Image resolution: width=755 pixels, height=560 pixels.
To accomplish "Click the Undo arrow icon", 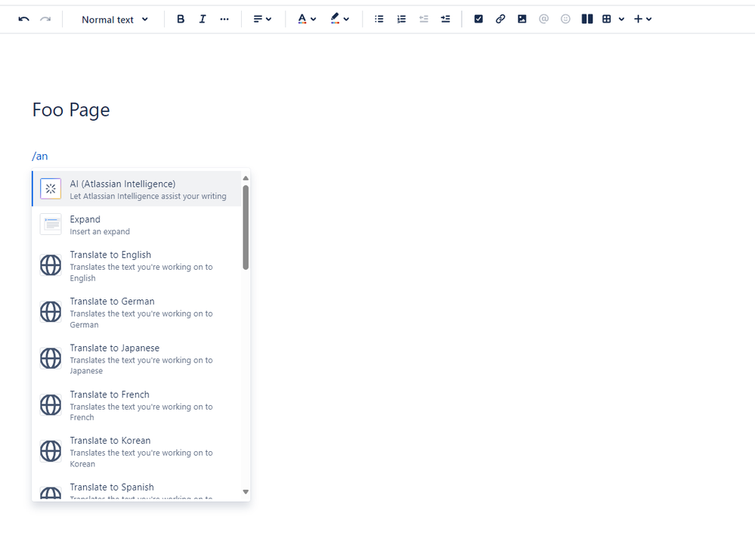I will pos(23,19).
